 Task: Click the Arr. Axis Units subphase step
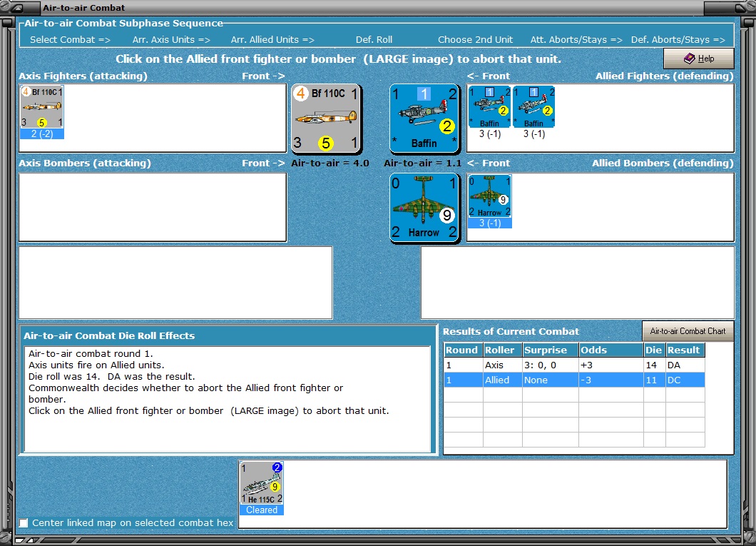click(x=172, y=39)
